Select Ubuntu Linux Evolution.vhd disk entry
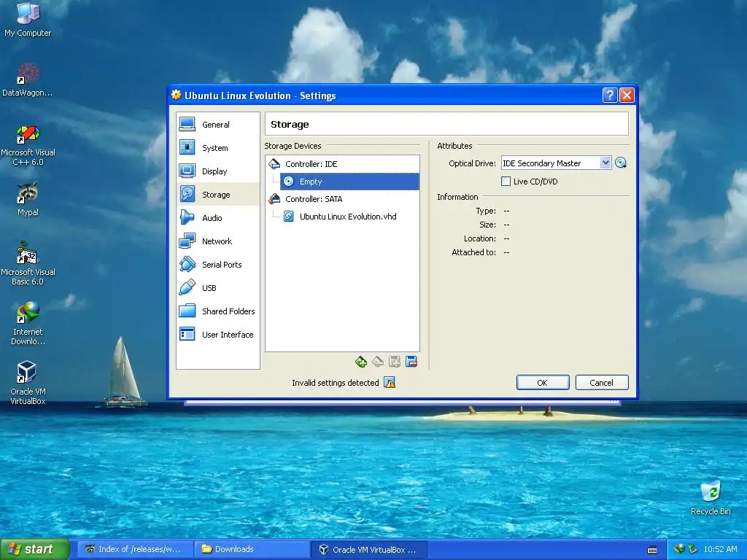The image size is (747, 560). [x=348, y=217]
